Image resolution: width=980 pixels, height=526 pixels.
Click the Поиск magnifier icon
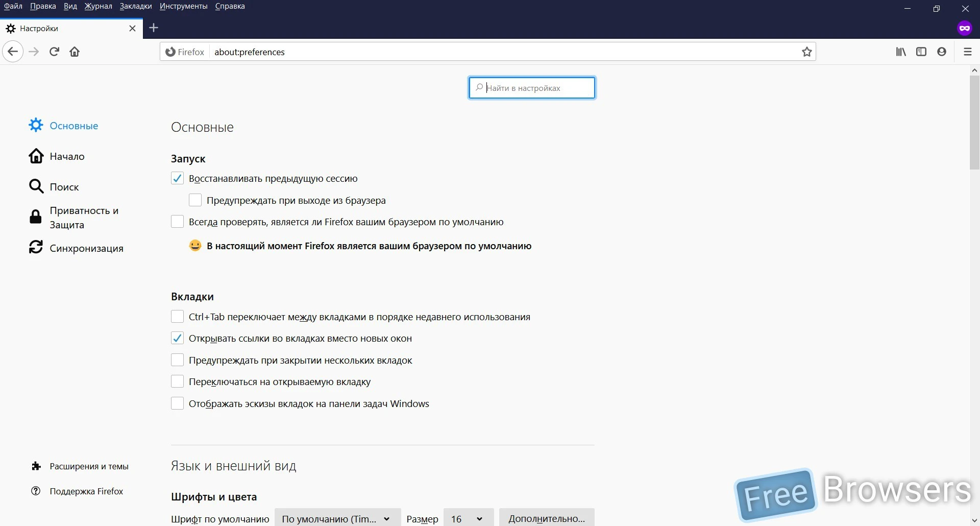pyautogui.click(x=36, y=186)
